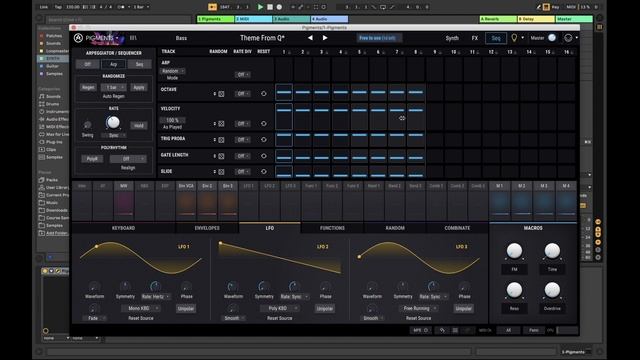Click the Regen button in Randomize

tap(88, 87)
